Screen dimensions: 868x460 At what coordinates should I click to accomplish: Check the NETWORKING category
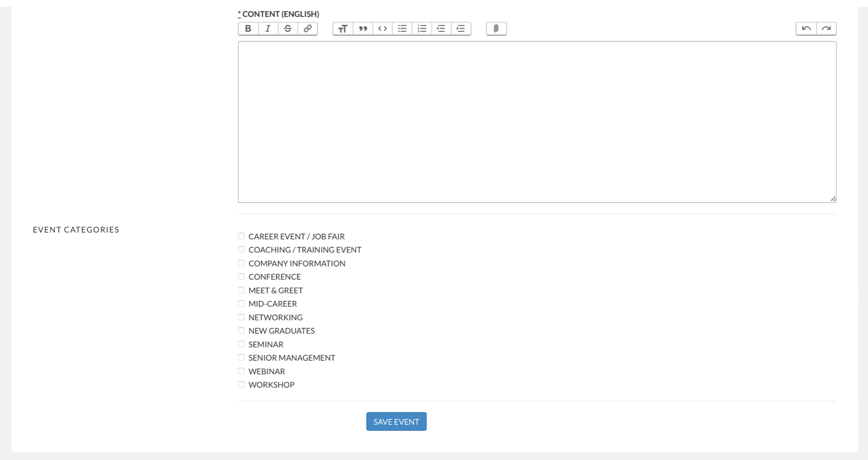[x=241, y=317]
